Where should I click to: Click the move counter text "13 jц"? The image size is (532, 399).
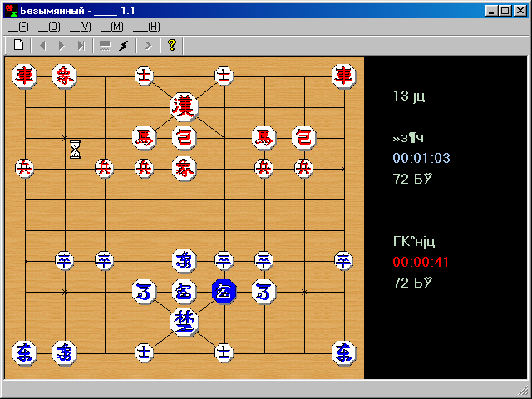409,96
